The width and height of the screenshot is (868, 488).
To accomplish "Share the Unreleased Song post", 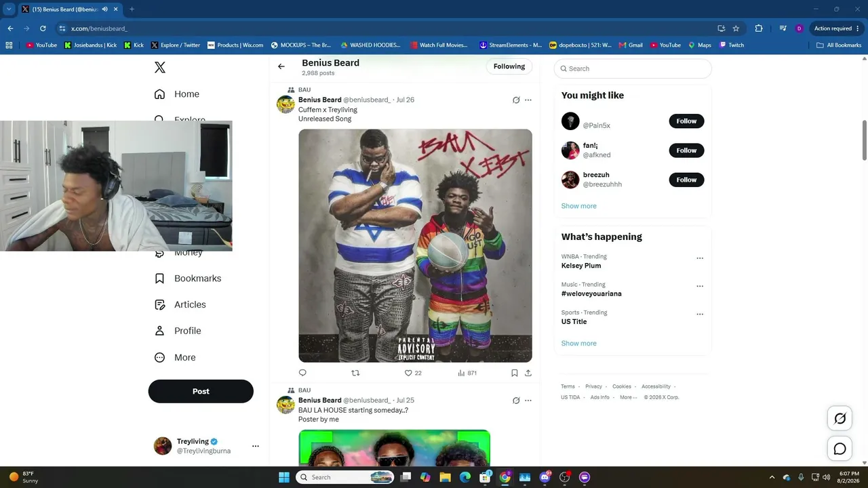I will 528,373.
